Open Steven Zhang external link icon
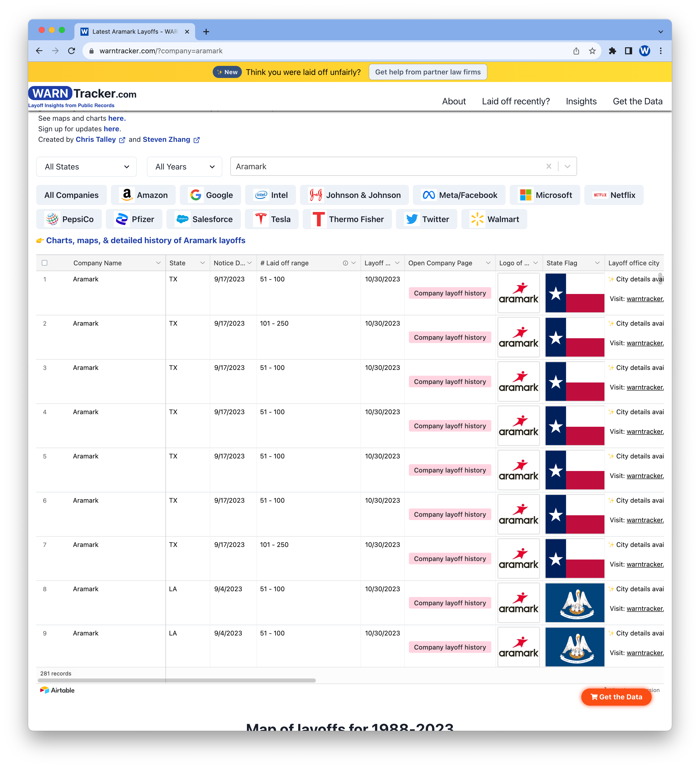Image resolution: width=700 pixels, height=768 pixels. click(x=197, y=140)
